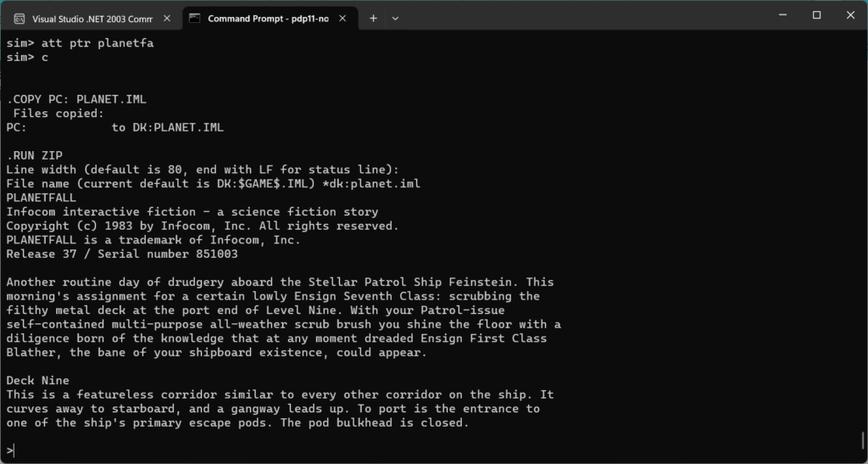Screen dimensions: 868x464
Task: Close the Command Prompt pdp11 tab
Action: point(342,18)
